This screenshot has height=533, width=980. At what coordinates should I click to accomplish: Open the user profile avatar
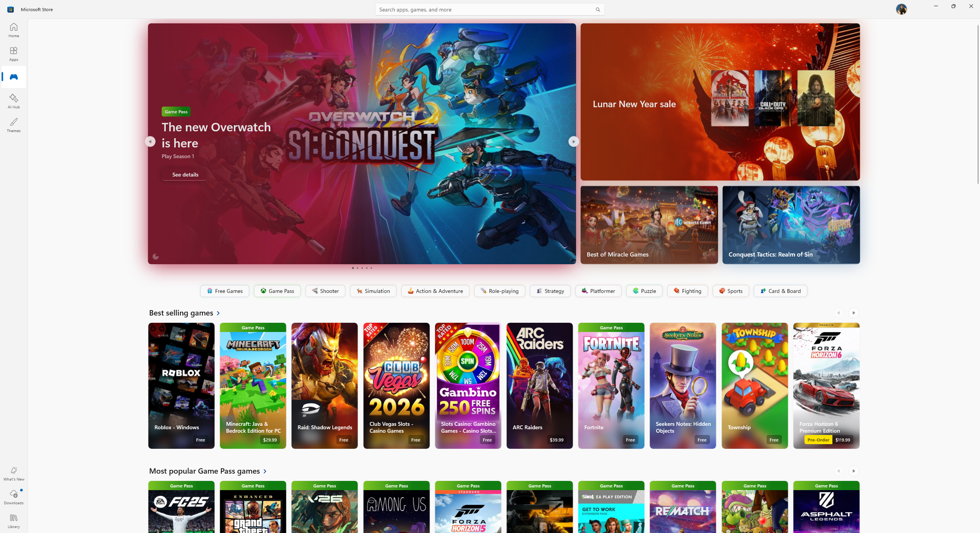(901, 9)
